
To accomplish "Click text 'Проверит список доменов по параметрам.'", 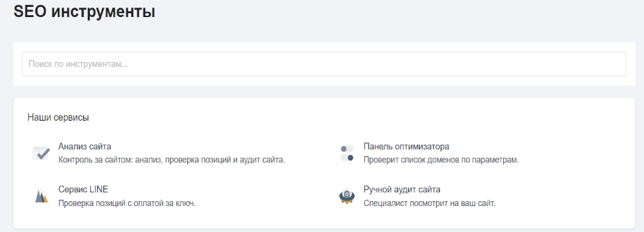I will tap(441, 160).
